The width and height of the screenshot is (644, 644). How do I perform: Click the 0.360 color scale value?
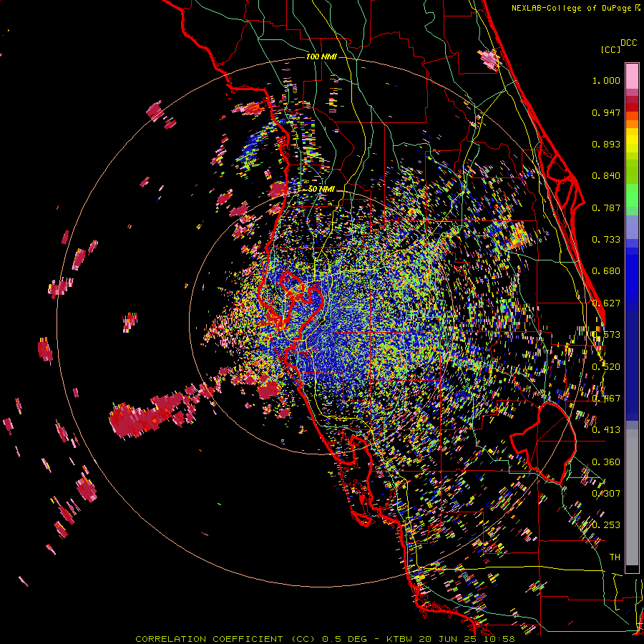click(x=606, y=462)
